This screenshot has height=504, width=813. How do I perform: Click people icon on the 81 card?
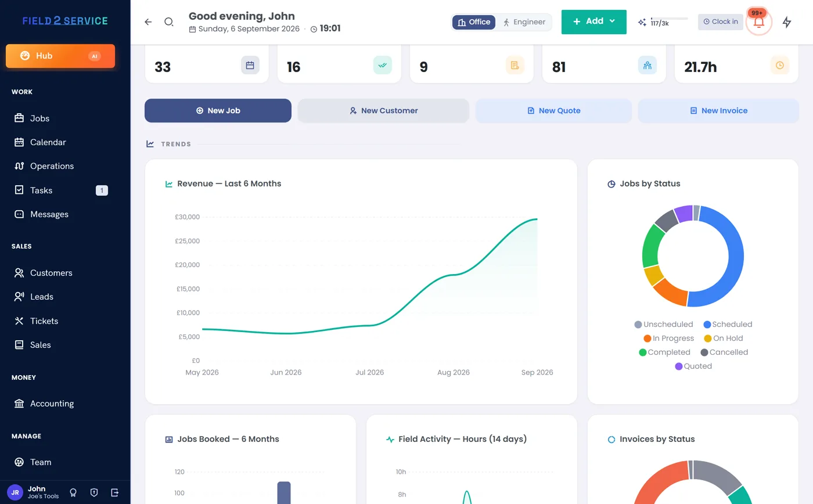click(647, 66)
